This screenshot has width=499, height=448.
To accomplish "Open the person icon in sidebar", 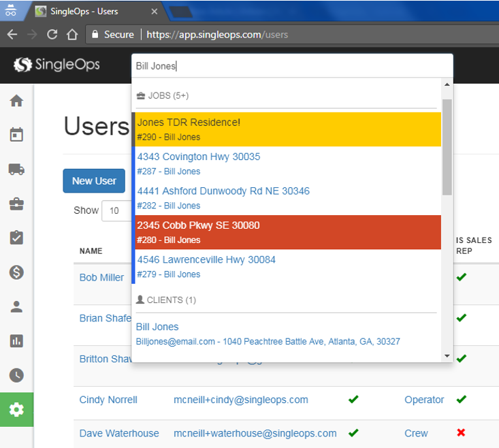I will (x=16, y=307).
